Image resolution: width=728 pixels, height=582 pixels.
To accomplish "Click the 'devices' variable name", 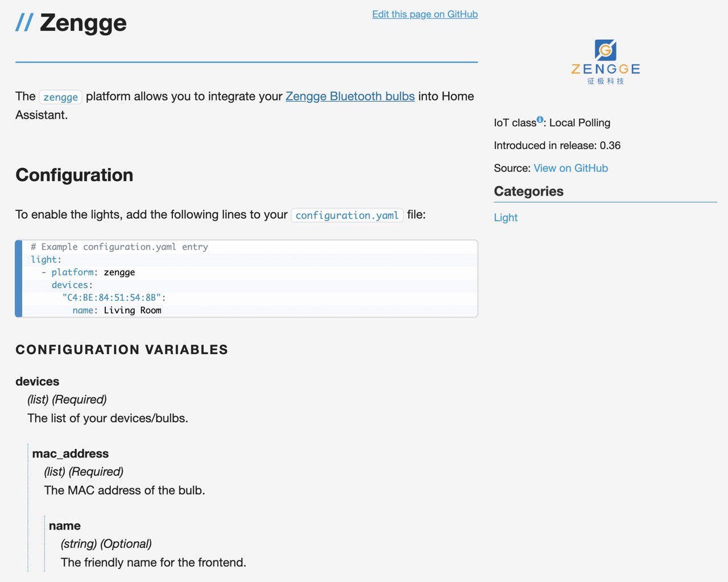I will [x=38, y=381].
